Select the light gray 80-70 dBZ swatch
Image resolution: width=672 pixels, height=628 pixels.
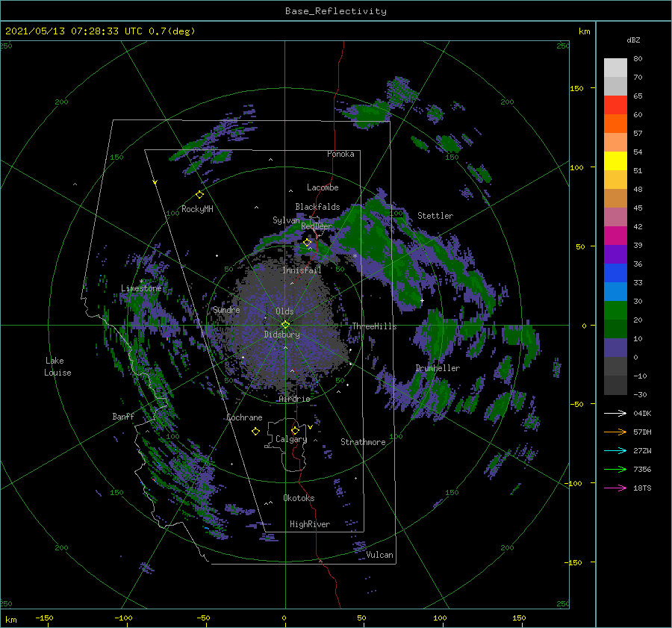[615, 67]
